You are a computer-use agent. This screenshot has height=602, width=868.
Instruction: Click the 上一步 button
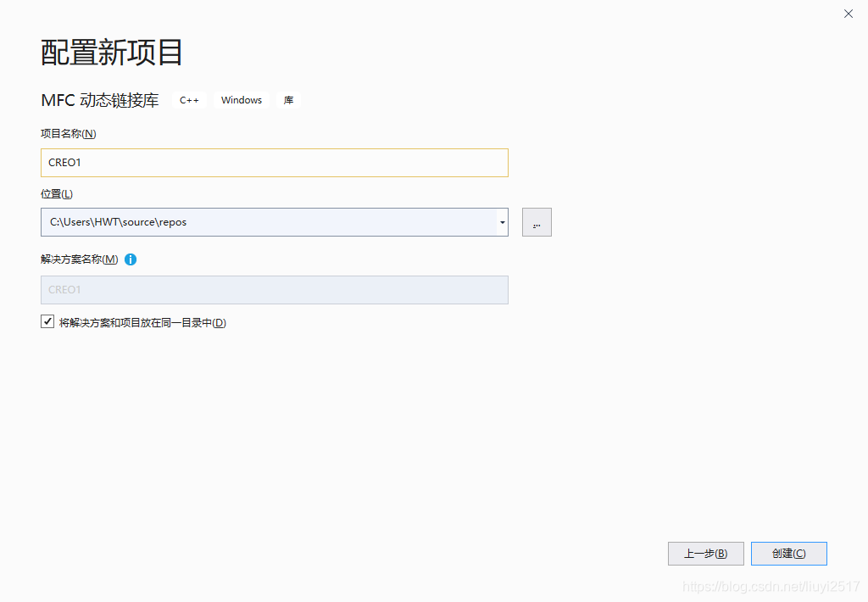705,553
